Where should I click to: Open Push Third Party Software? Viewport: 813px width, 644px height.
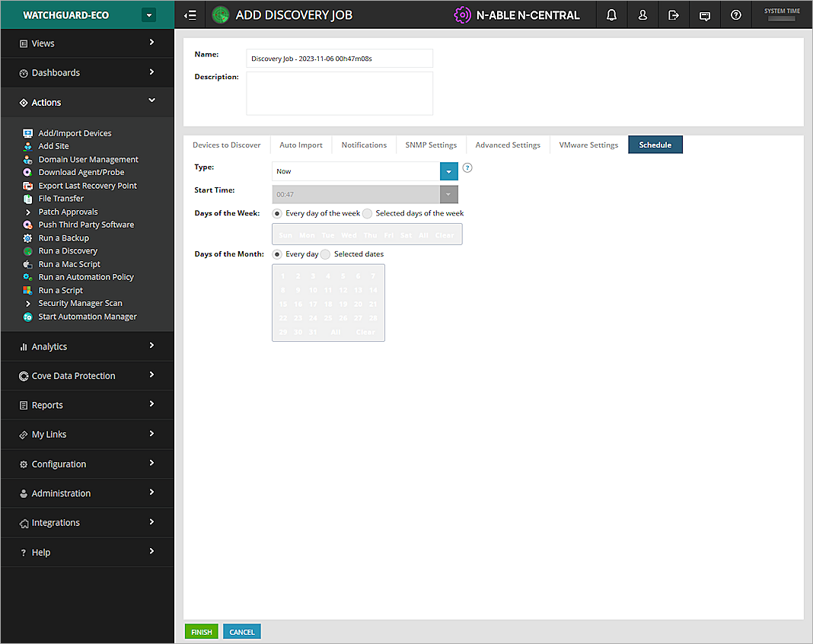[x=85, y=224]
